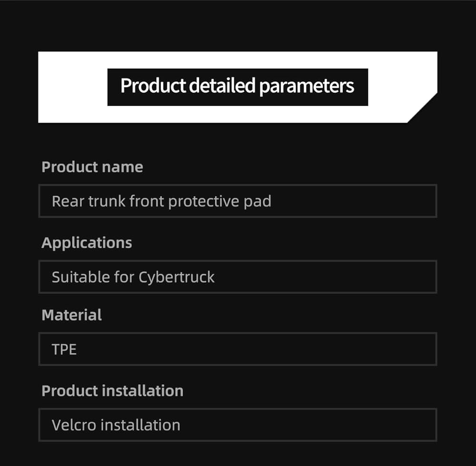Viewport: 476px width, 466px height.
Task: Click the word "Cybertruck"
Action: tap(177, 277)
